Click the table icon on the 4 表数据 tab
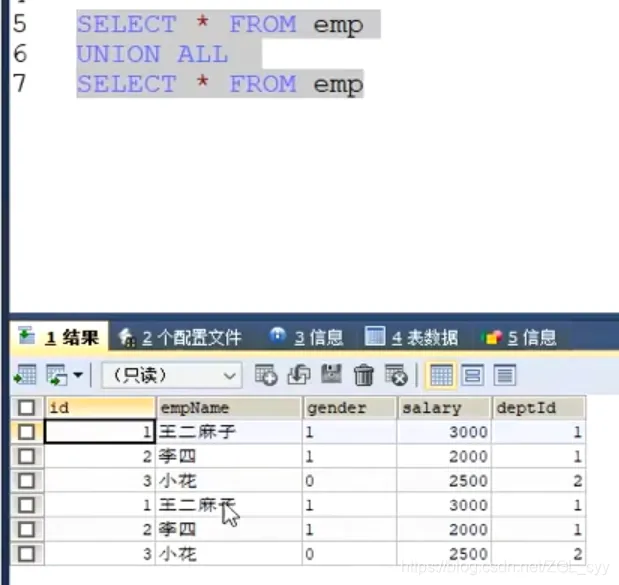Image resolution: width=619 pixels, height=585 pixels. pos(375,336)
